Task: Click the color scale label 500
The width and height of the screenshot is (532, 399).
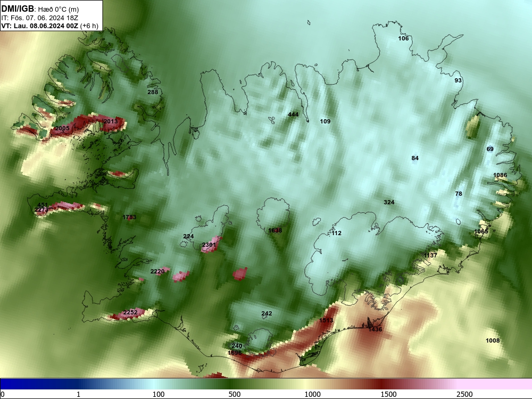Action: pyautogui.click(x=235, y=394)
